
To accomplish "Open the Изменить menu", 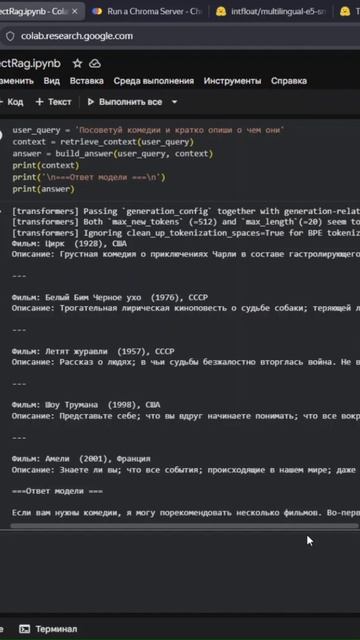I will (17, 81).
